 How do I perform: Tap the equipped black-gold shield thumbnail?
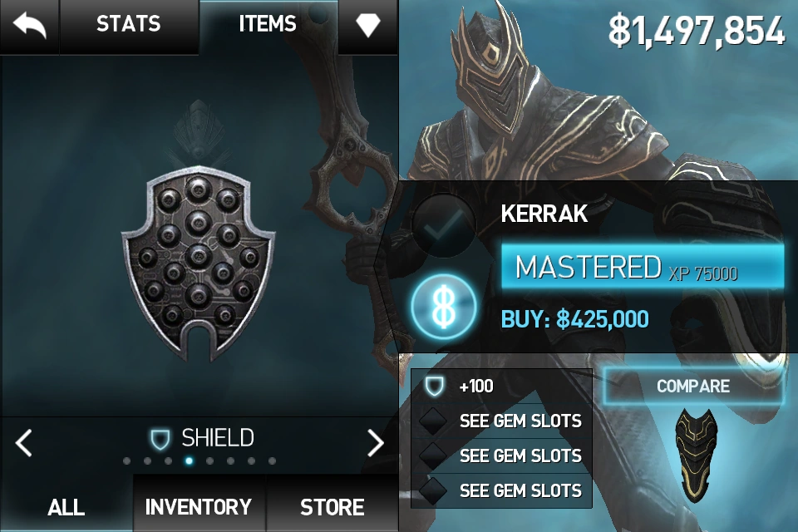tap(697, 456)
